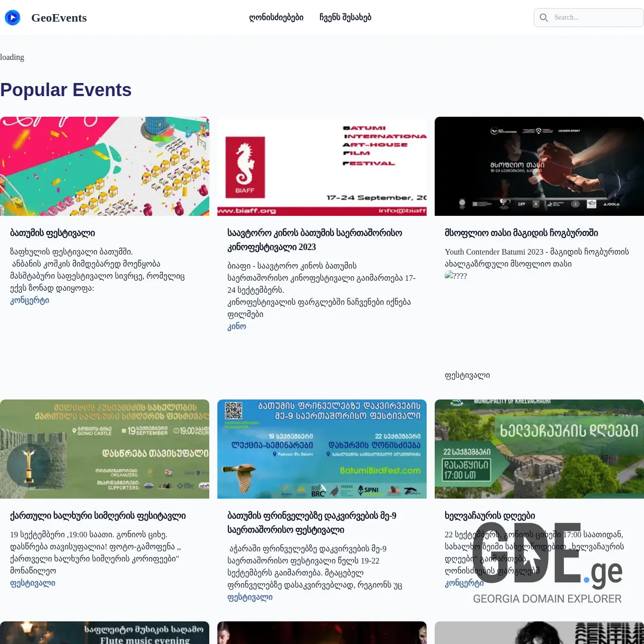Click the ფესტივალი tag under birdwatching card
The image size is (644, 644).
tap(250, 597)
